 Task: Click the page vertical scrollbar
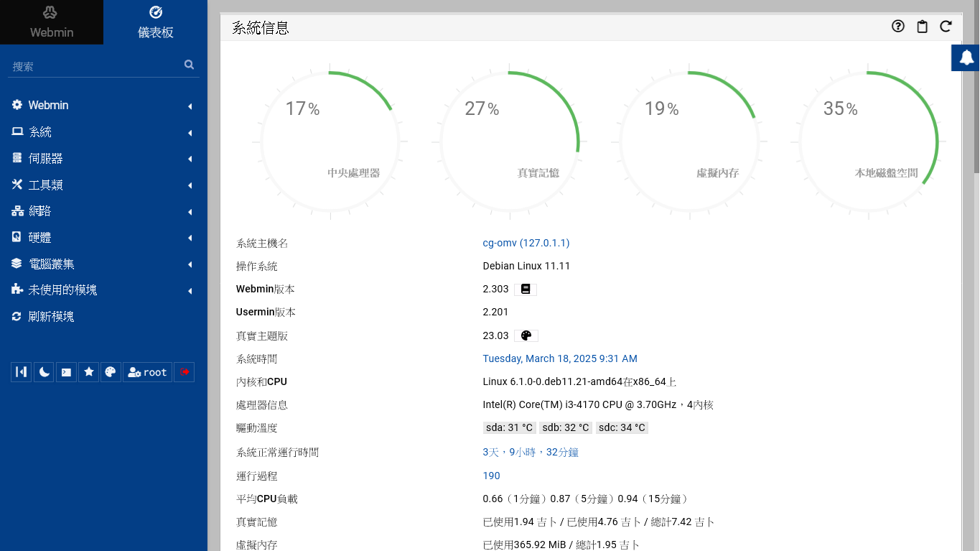coord(976,86)
